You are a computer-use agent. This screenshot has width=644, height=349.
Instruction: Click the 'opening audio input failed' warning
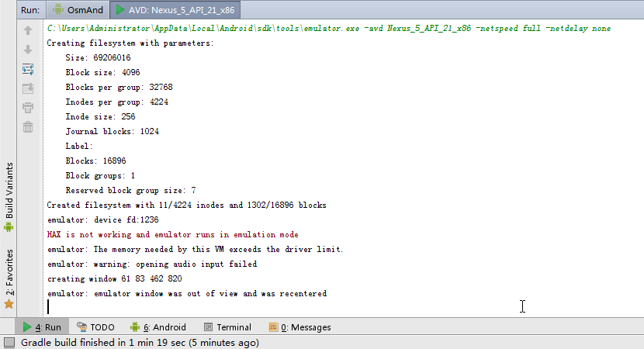(x=152, y=264)
